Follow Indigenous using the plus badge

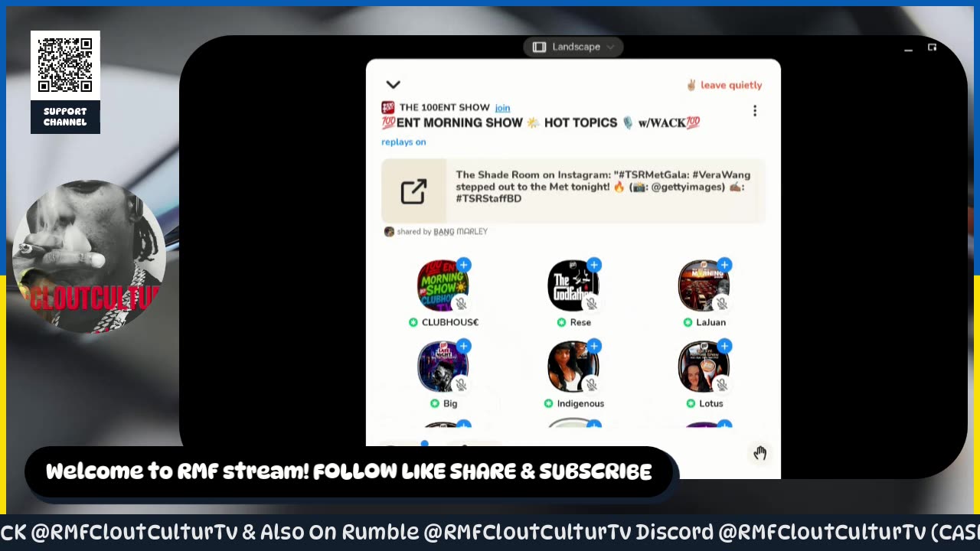(594, 346)
